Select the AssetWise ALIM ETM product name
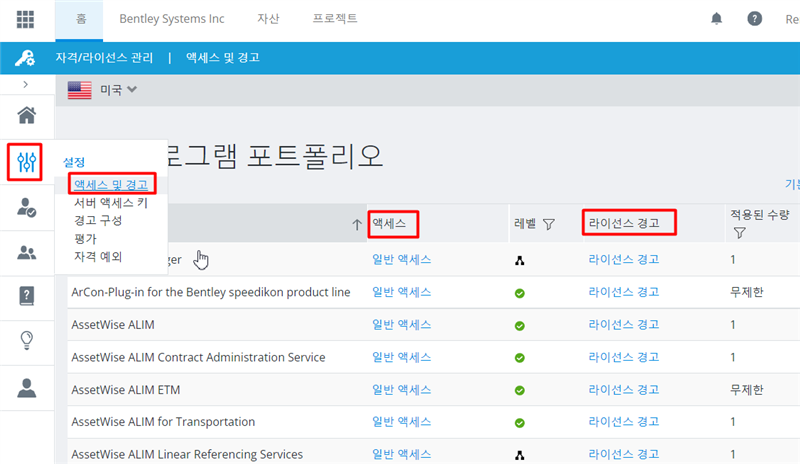 tap(126, 390)
